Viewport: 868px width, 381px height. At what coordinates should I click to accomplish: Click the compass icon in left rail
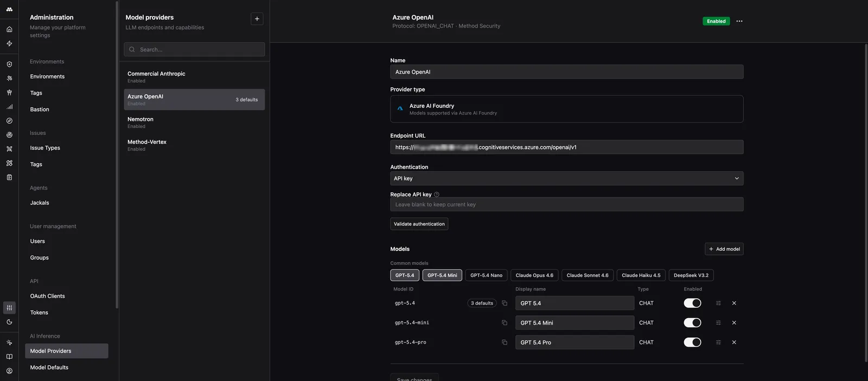point(9,121)
